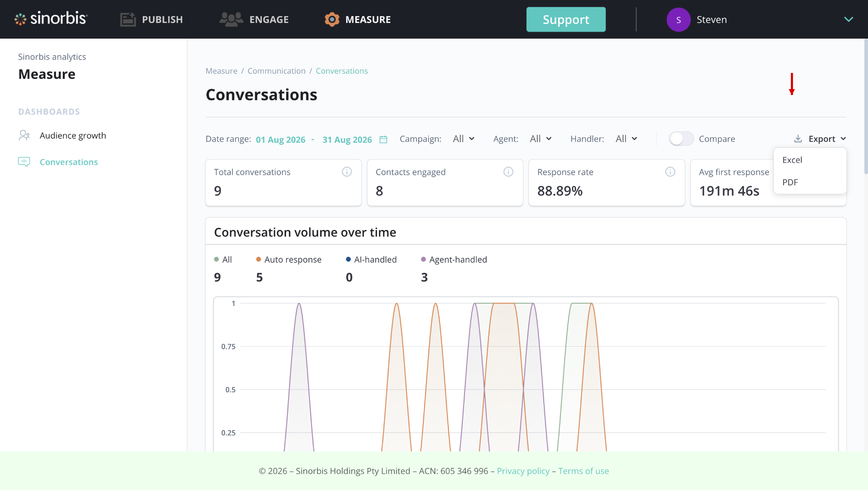Screen dimensions: 868x490
Task: Click the DASHBOARDS section label
Action: tap(49, 112)
